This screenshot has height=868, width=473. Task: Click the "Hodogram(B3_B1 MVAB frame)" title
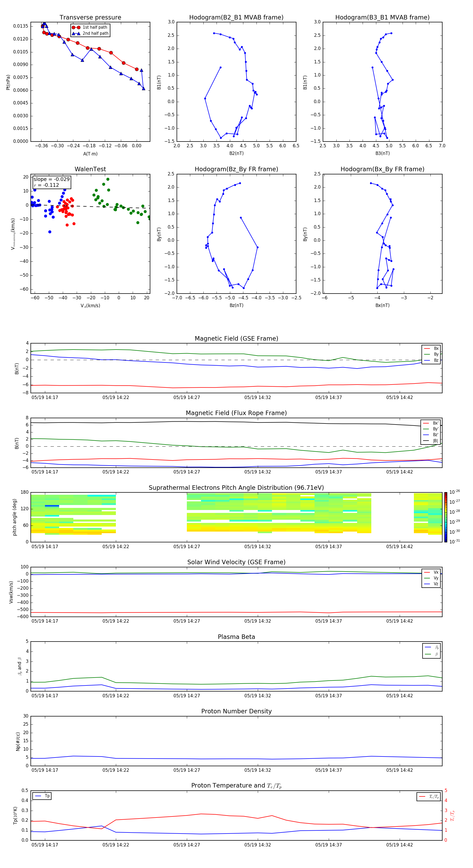(x=382, y=18)
